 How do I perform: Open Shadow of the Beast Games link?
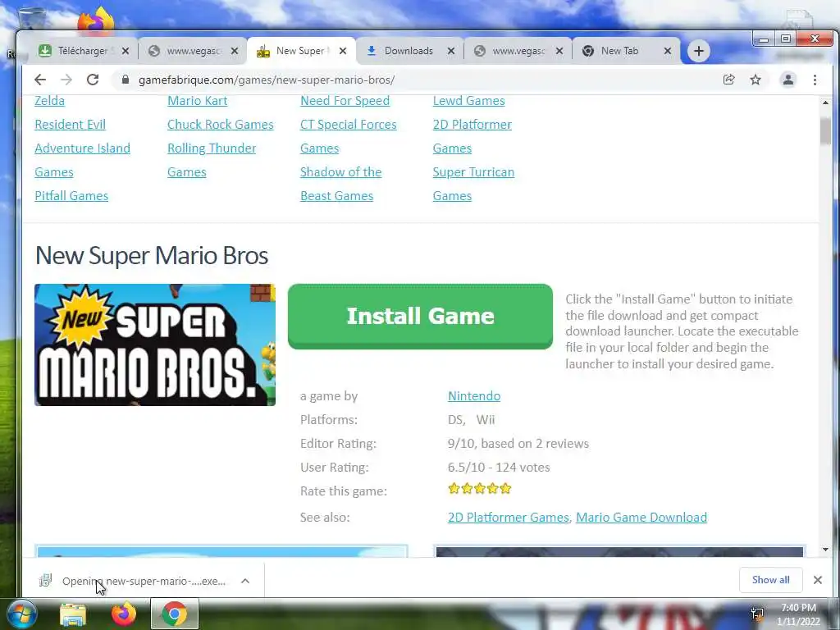(340, 184)
